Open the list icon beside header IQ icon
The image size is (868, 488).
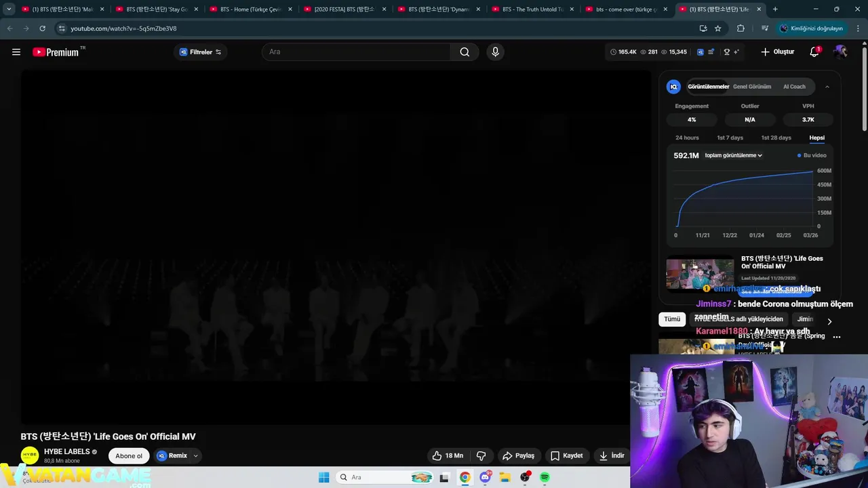711,52
